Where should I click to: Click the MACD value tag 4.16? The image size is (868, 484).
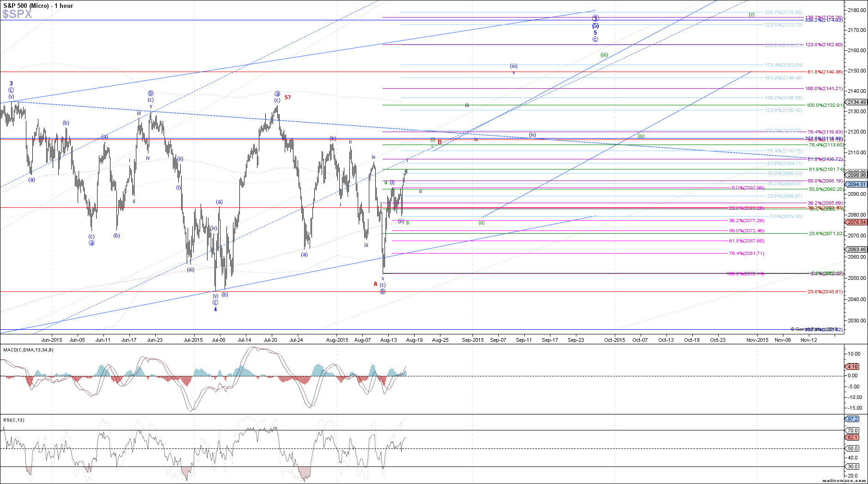(x=853, y=367)
